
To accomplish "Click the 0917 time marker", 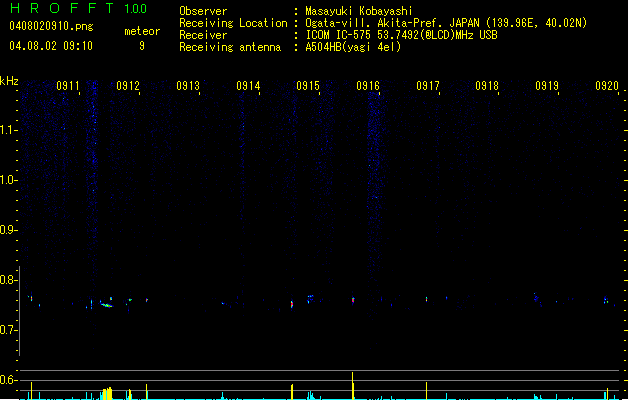I will point(428,86).
